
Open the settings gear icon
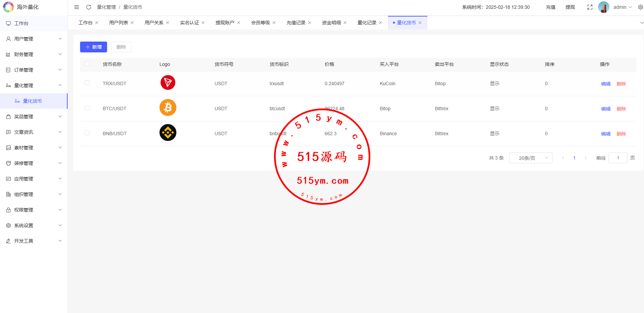(x=640, y=7)
